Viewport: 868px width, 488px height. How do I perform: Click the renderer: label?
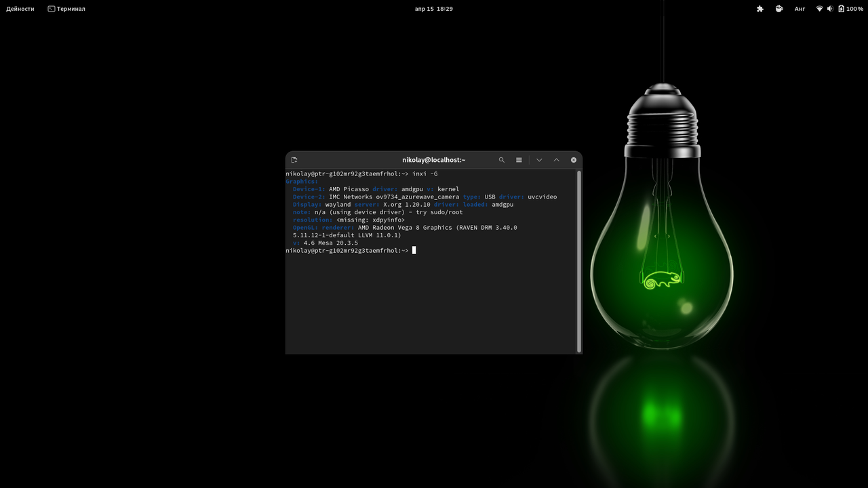coord(338,228)
